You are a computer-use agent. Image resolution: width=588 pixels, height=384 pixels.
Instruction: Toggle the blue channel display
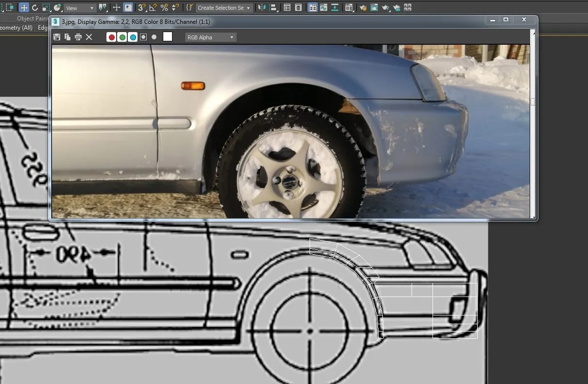coord(133,37)
